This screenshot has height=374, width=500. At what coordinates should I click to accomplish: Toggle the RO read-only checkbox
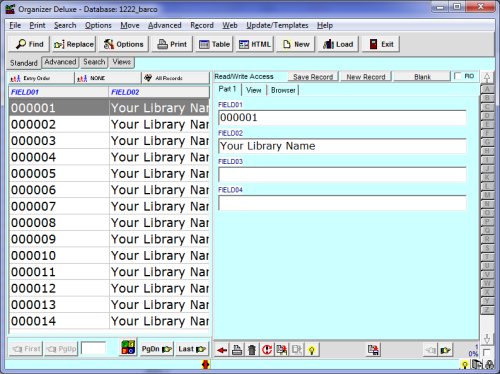pos(458,76)
